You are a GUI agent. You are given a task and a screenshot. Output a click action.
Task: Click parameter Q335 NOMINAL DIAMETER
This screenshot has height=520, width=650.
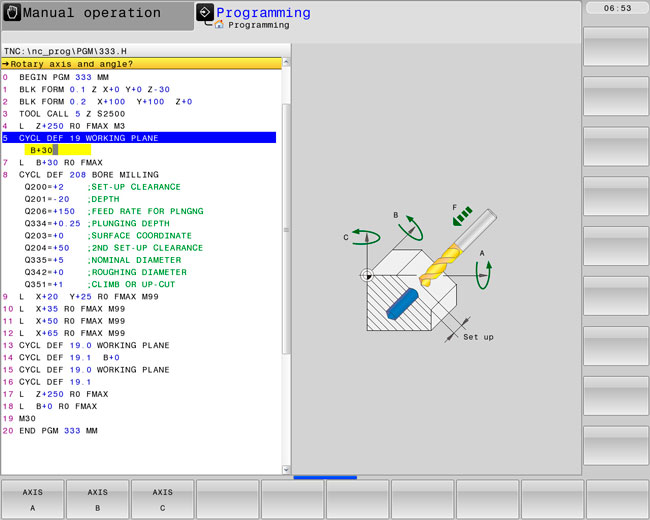point(103,260)
